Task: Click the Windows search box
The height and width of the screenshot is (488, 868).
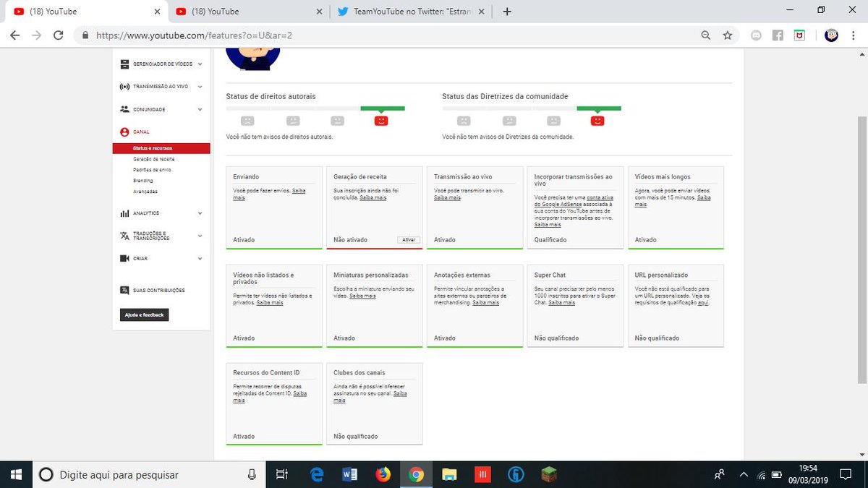Action: pos(149,474)
